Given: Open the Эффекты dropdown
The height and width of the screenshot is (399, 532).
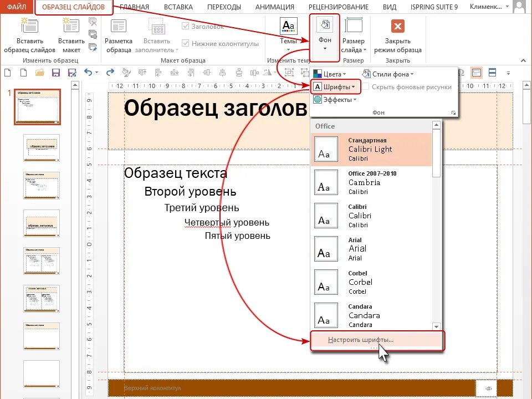Looking at the screenshot, I should pos(335,100).
